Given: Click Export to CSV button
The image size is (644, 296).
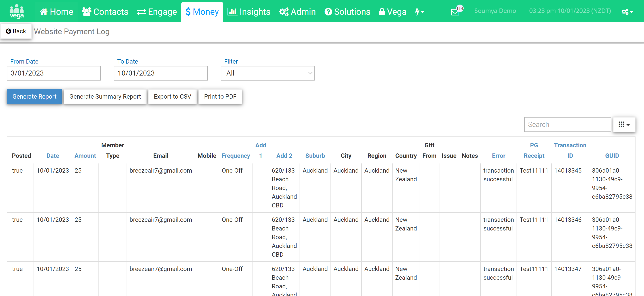Looking at the screenshot, I should click(173, 97).
